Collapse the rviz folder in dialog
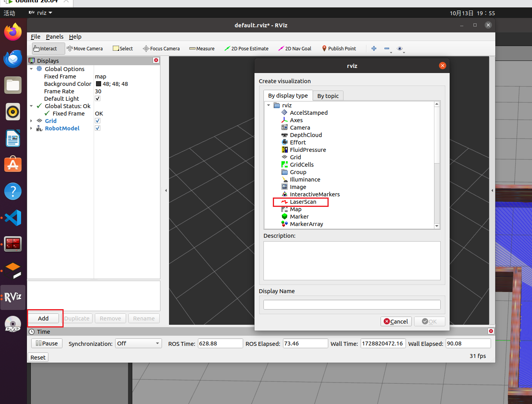Screen dimensions: 532x404 [x=269, y=105]
